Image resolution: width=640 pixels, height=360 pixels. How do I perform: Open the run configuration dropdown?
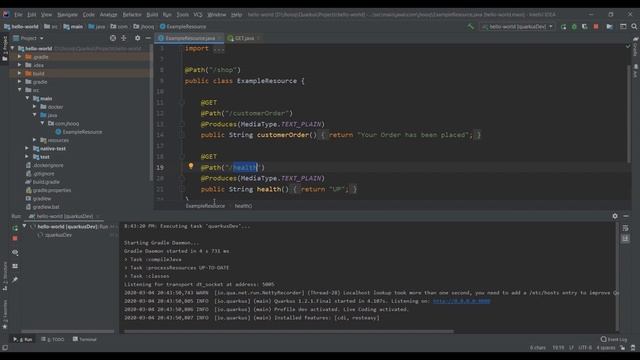pyautogui.click(x=518, y=27)
